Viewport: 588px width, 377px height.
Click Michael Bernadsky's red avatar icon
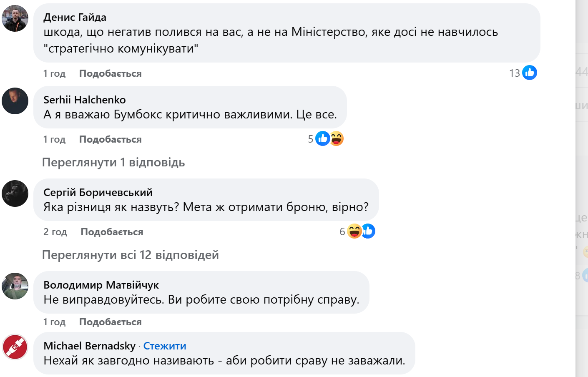(x=15, y=347)
